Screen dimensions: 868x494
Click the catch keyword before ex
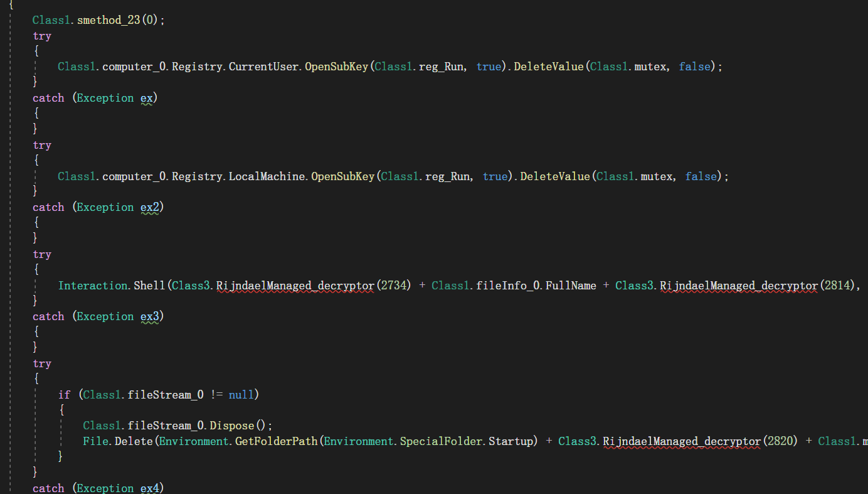(48, 98)
